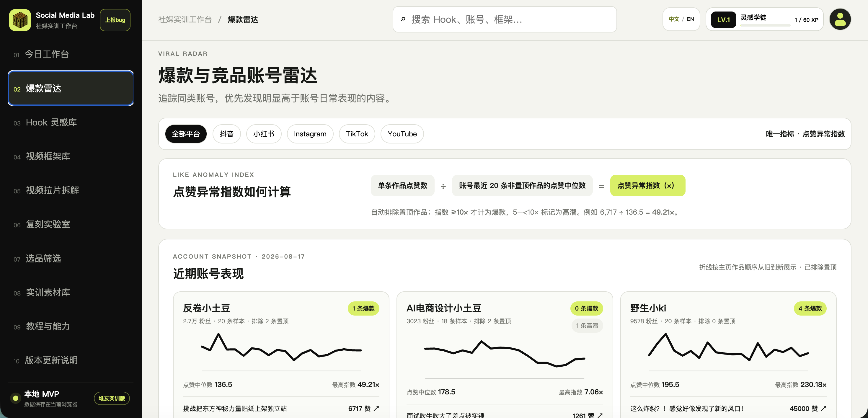Filter by 抖音 platform
This screenshot has height=418, width=868.
point(226,134)
